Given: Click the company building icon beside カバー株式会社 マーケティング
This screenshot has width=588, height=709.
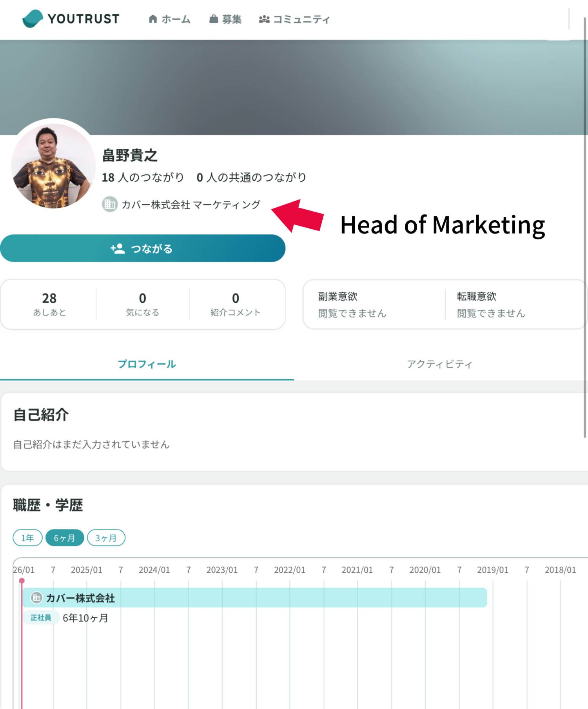Looking at the screenshot, I should 110,205.
